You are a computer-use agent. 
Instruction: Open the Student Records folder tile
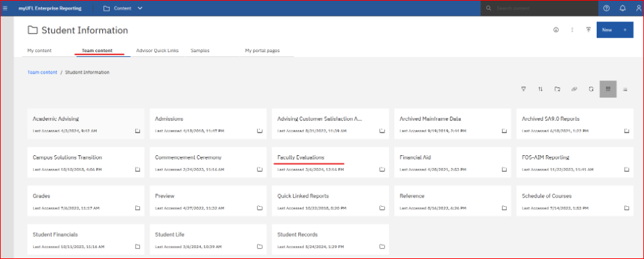[x=330, y=240]
